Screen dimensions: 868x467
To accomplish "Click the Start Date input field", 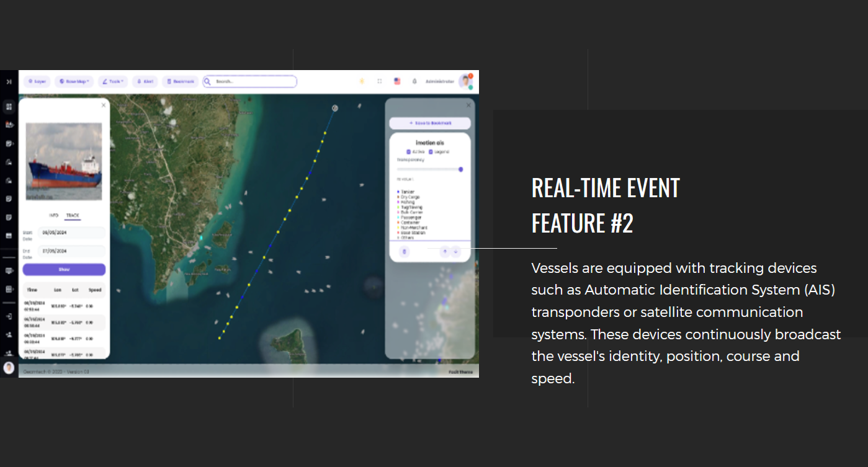I will [71, 233].
